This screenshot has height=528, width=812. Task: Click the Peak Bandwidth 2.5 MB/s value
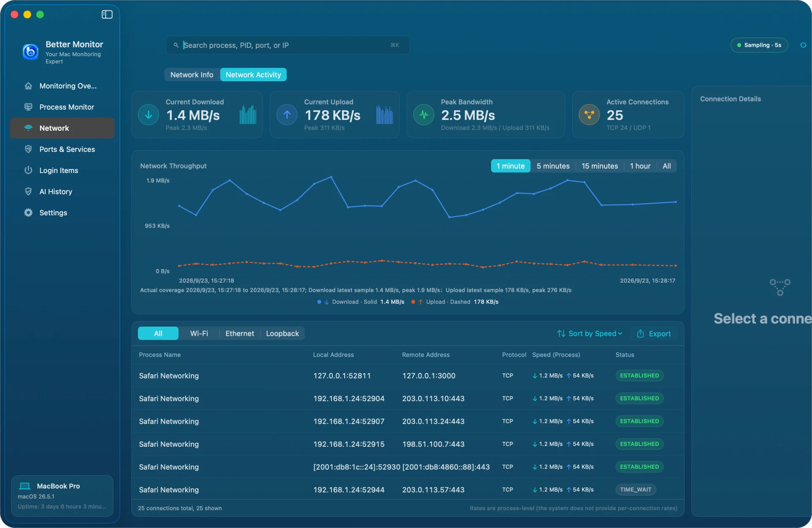(x=468, y=115)
